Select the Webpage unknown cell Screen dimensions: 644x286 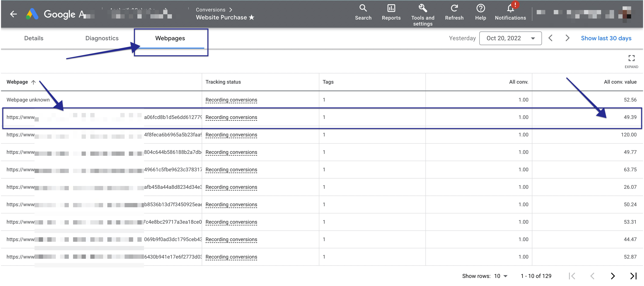coord(28,100)
